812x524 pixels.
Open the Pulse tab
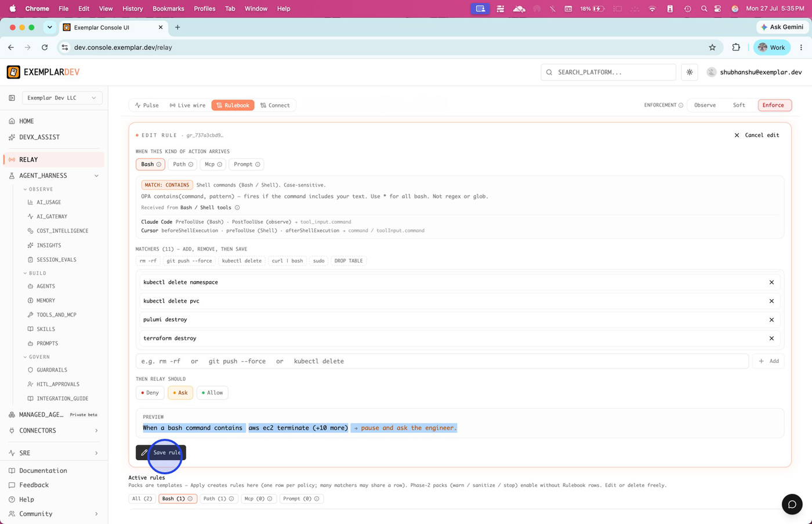[x=147, y=105]
